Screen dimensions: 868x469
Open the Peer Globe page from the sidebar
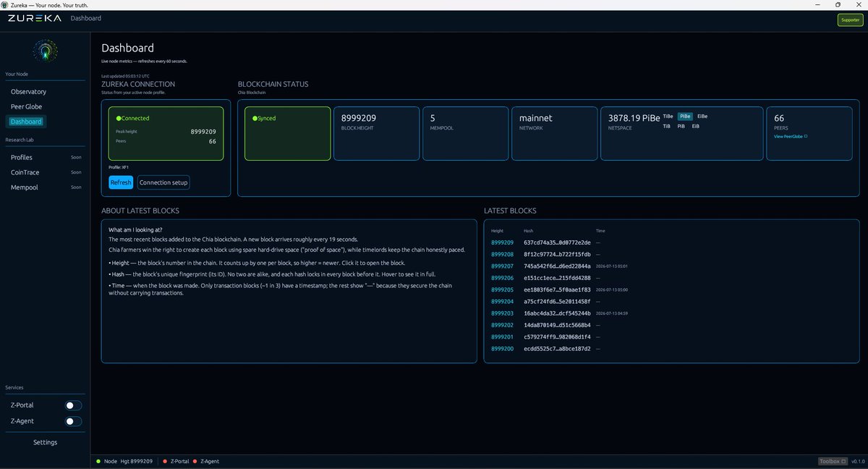pyautogui.click(x=26, y=106)
